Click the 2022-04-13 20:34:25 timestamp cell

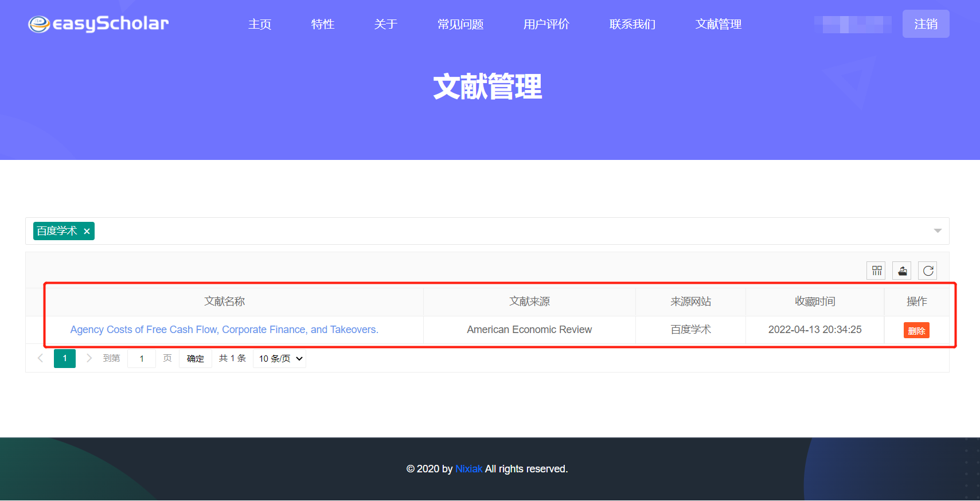coord(815,330)
